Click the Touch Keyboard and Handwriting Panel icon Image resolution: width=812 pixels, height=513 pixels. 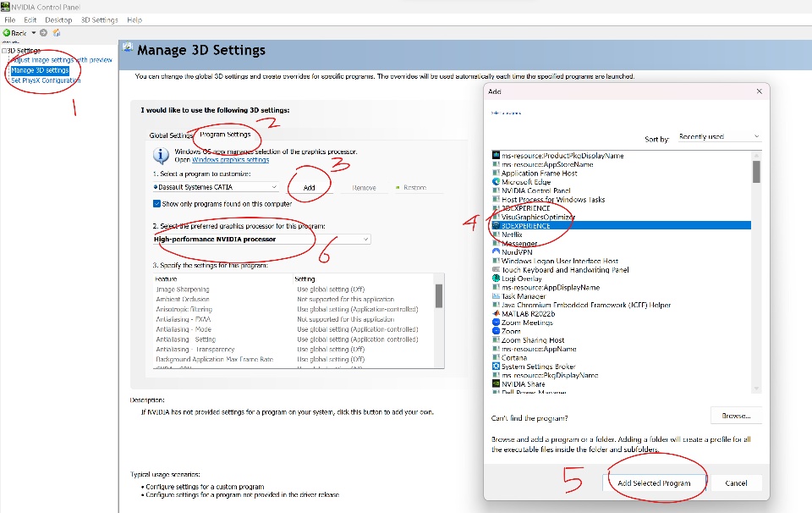[496, 269]
